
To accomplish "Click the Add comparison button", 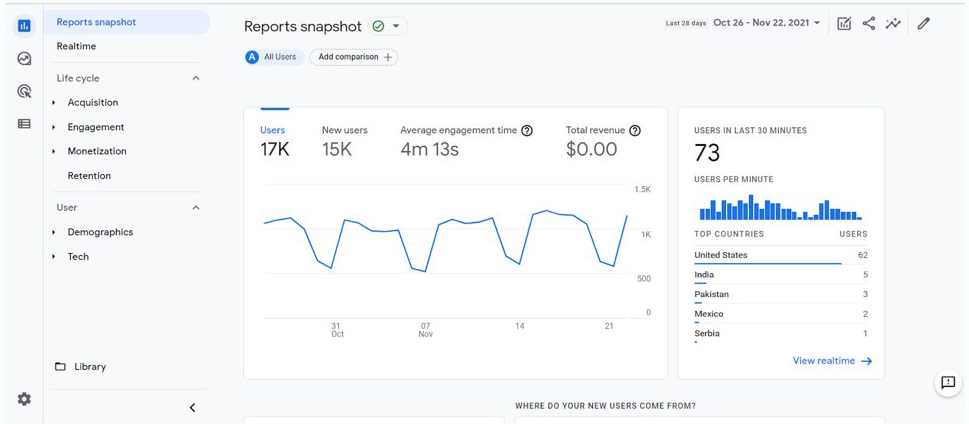I will point(353,57).
